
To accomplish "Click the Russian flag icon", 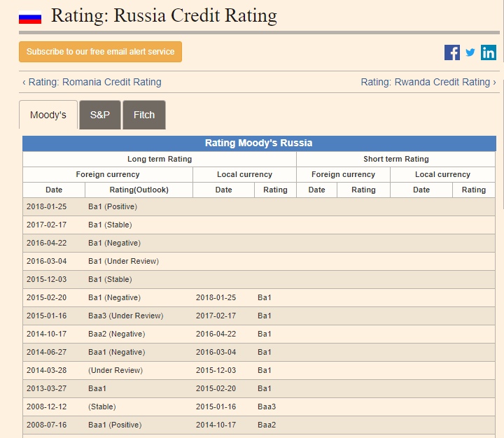I will click(x=30, y=17).
